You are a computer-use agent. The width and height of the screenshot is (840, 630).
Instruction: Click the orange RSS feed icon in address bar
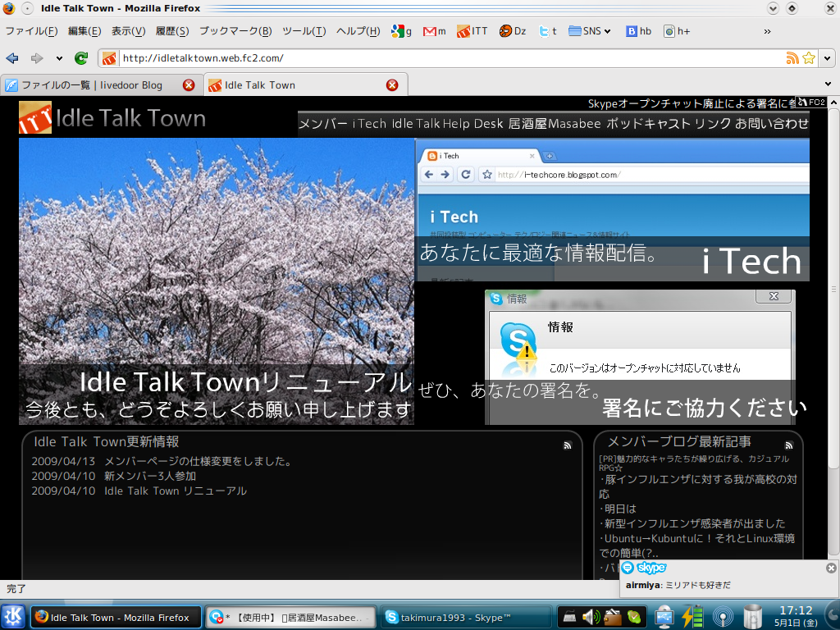click(x=792, y=58)
